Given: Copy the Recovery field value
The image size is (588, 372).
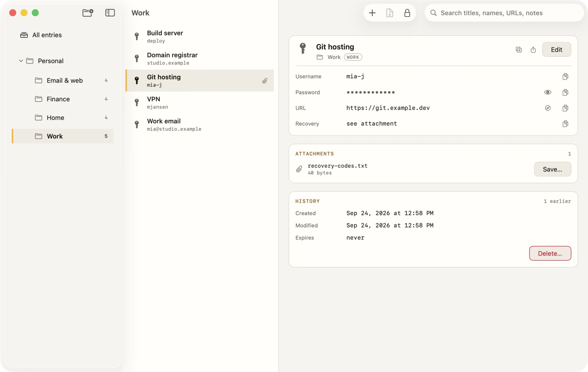Looking at the screenshot, I should 565,124.
